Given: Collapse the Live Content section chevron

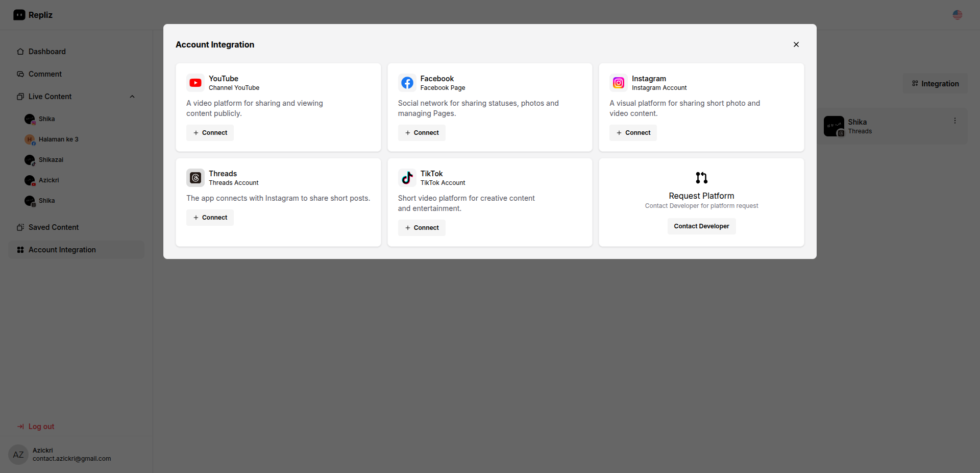Looking at the screenshot, I should pyautogui.click(x=132, y=97).
